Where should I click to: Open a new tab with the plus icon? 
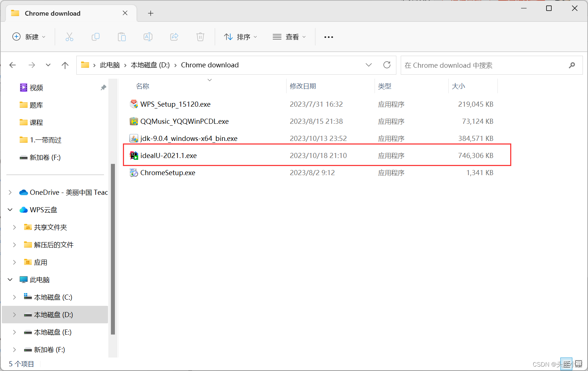[x=151, y=13]
